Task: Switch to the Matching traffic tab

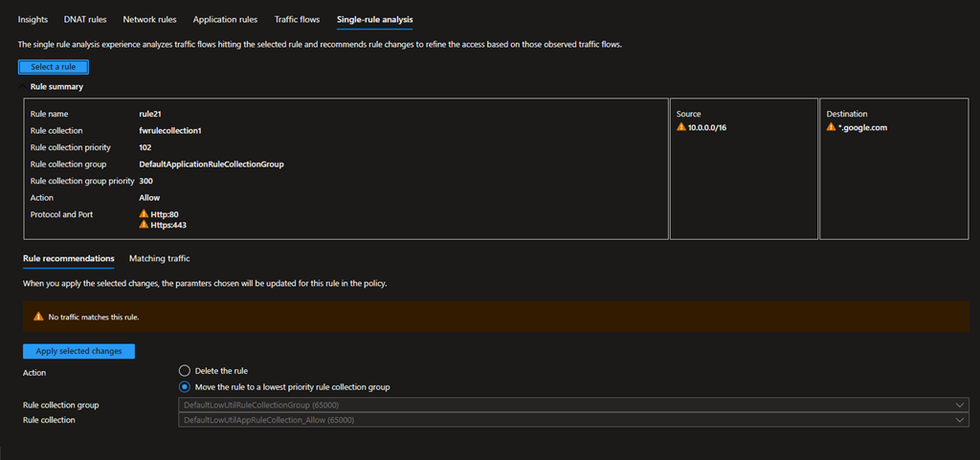Action: point(159,258)
